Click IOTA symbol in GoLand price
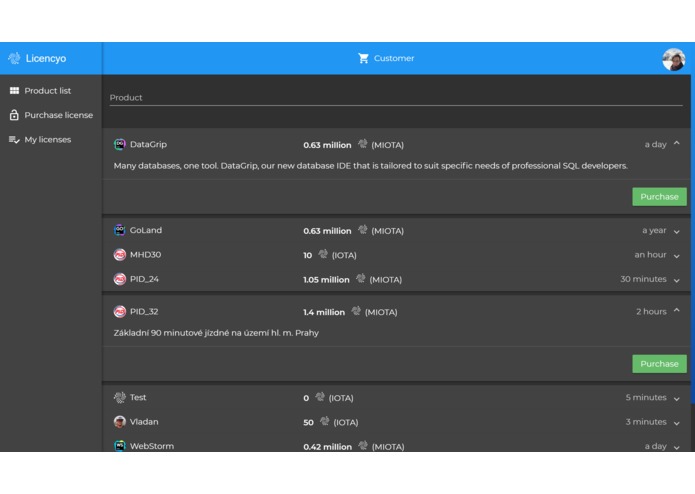The height and width of the screenshot is (494, 695). (363, 229)
